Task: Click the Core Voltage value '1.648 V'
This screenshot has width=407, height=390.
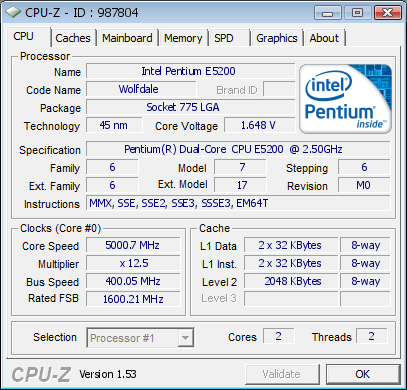Action: click(259, 125)
